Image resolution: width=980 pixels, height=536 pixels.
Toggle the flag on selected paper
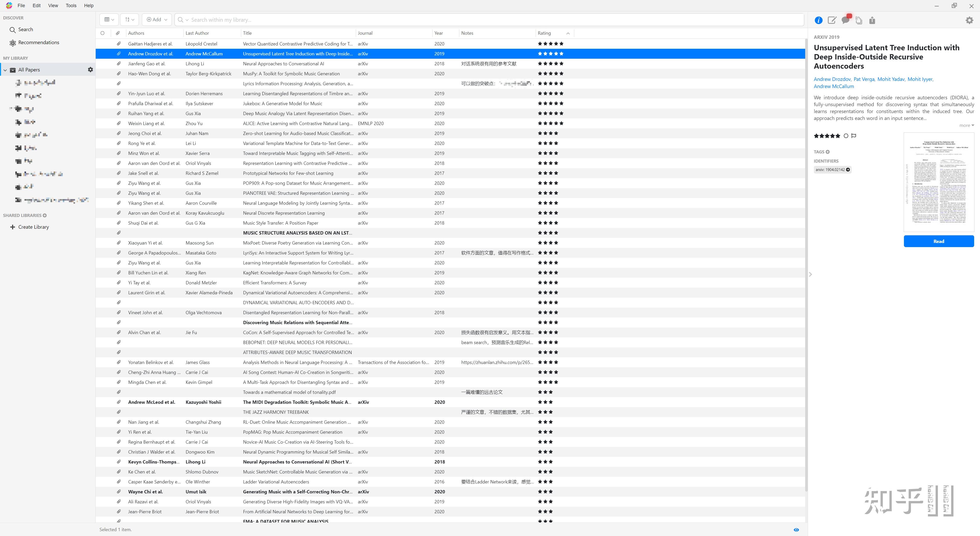[854, 136]
